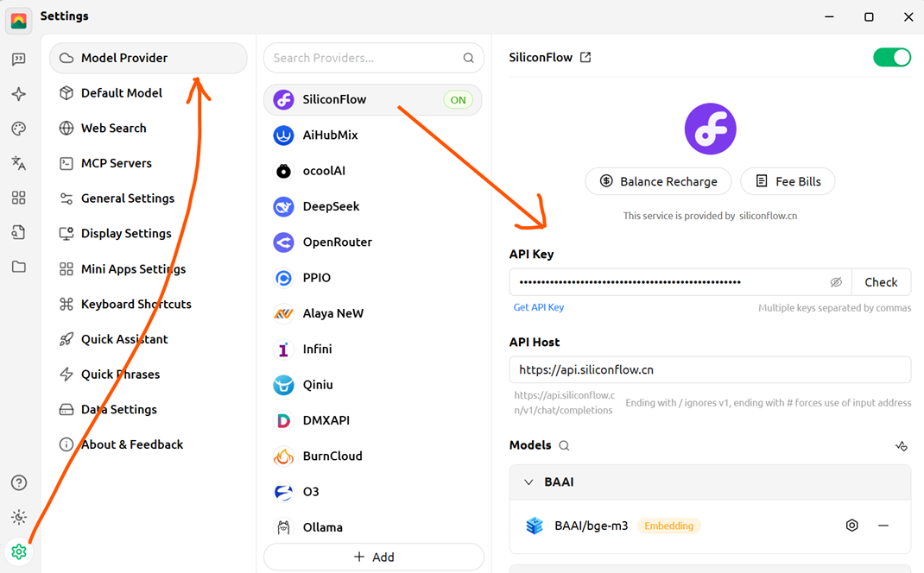Image resolution: width=924 pixels, height=573 pixels.
Task: Select the OpenRouter provider
Action: point(373,242)
